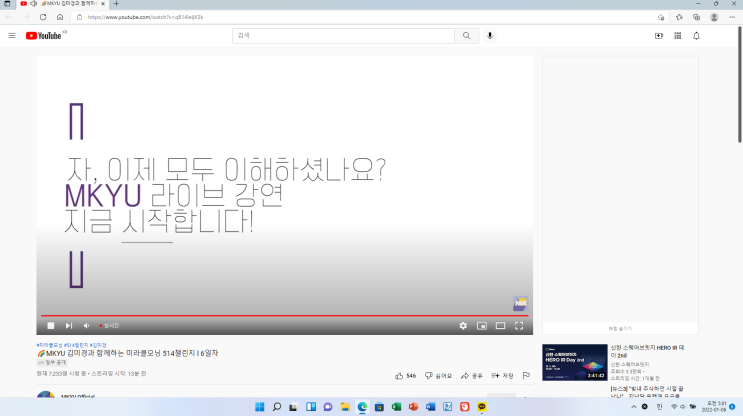Report the video using flag icon
Viewport: 743px width, 416px height.
526,375
